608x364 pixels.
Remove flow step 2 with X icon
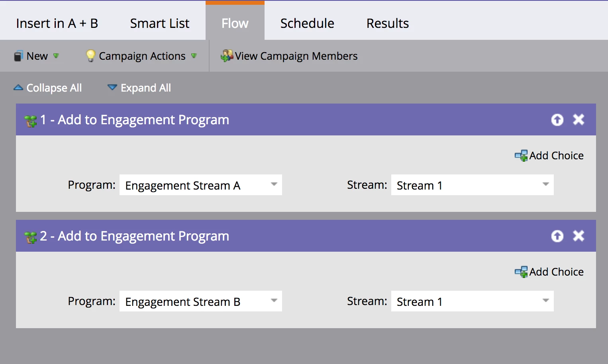point(579,236)
